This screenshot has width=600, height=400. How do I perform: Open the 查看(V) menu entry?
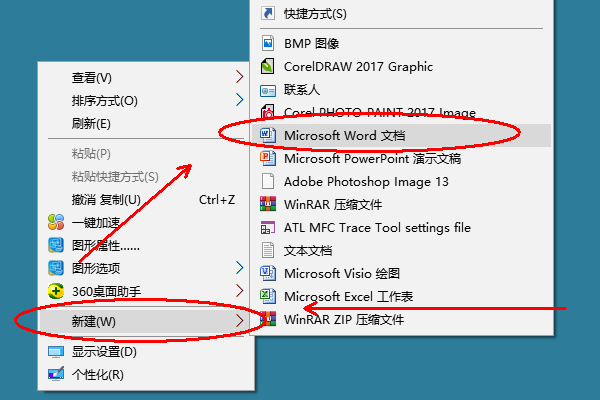pyautogui.click(x=146, y=77)
